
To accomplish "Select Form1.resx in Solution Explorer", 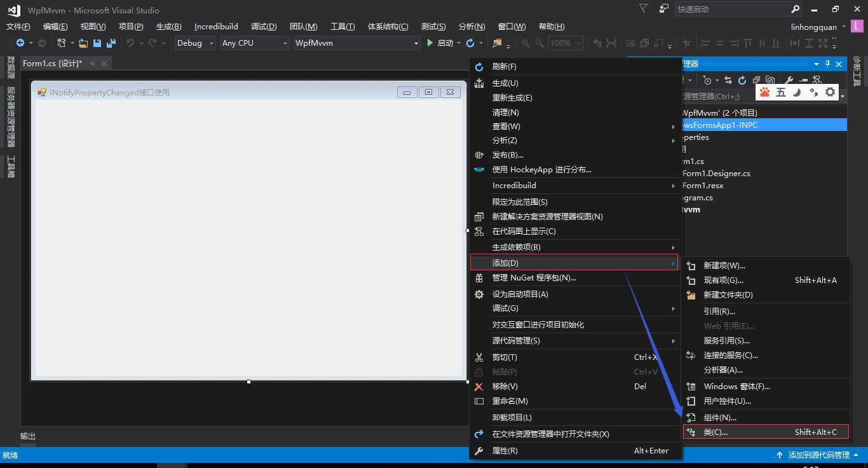I will coord(703,185).
